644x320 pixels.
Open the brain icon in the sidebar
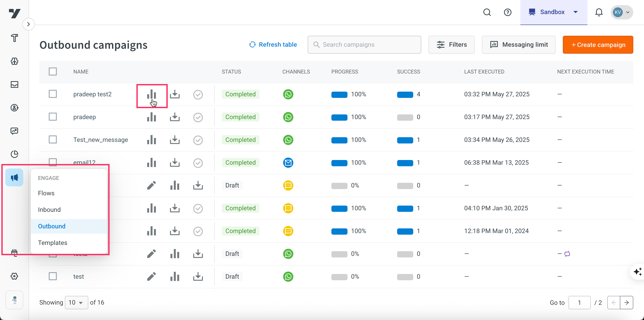pyautogui.click(x=14, y=61)
